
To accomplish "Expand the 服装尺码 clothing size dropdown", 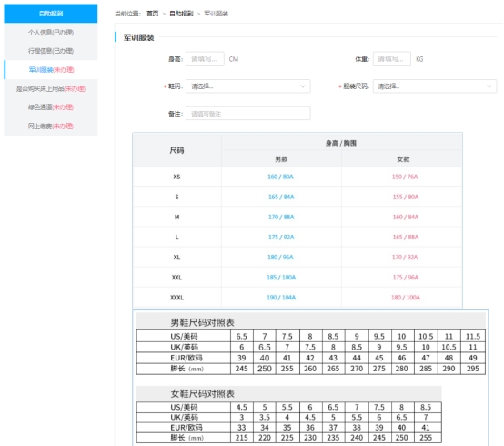I will [x=435, y=86].
